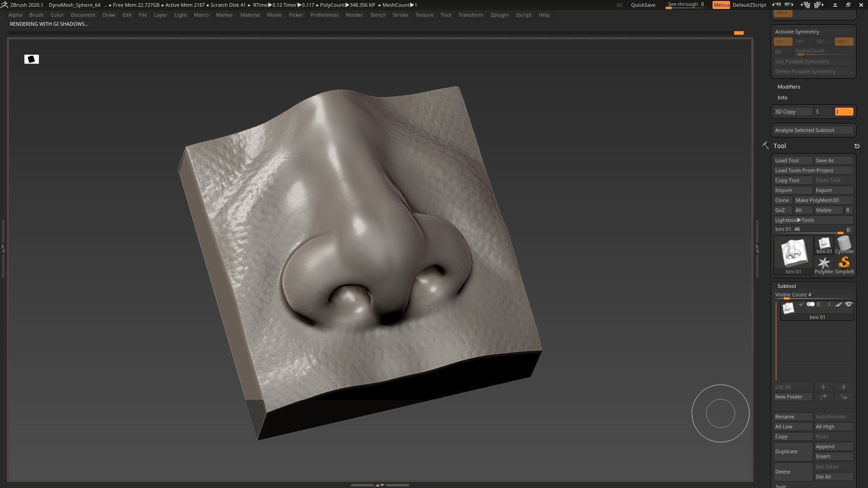This screenshot has height=488, width=868.
Task: Toggle Activate Symmetry
Action: point(813,32)
